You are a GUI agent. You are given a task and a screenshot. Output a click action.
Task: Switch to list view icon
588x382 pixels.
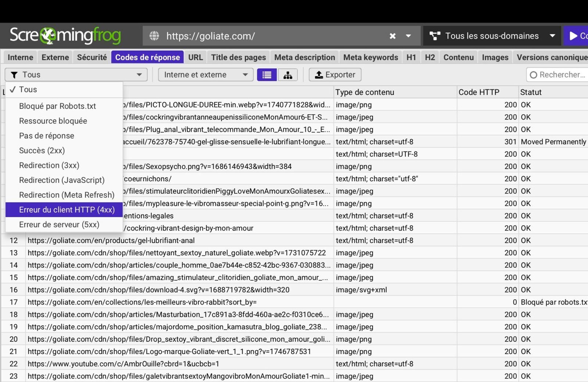pyautogui.click(x=267, y=75)
